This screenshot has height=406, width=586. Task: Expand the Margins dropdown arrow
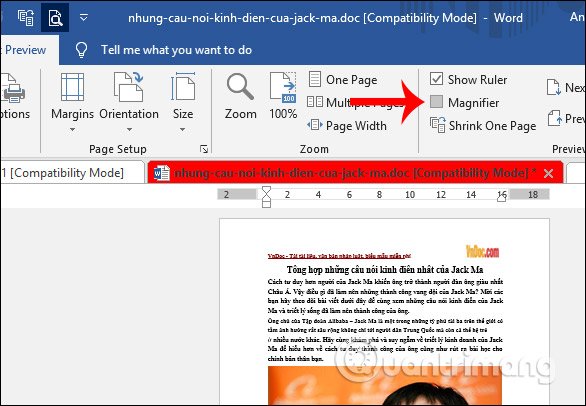coord(73,129)
